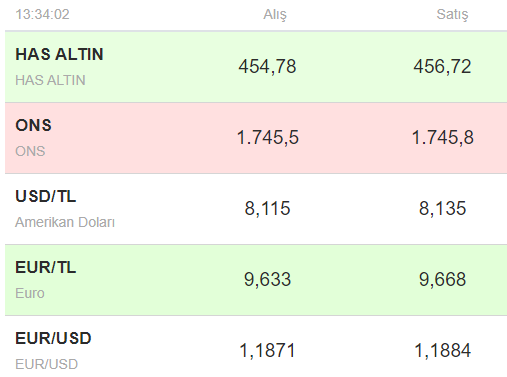Screen dimensions: 507x377
Task: Open the EUR/TL currency row
Action: (x=256, y=280)
